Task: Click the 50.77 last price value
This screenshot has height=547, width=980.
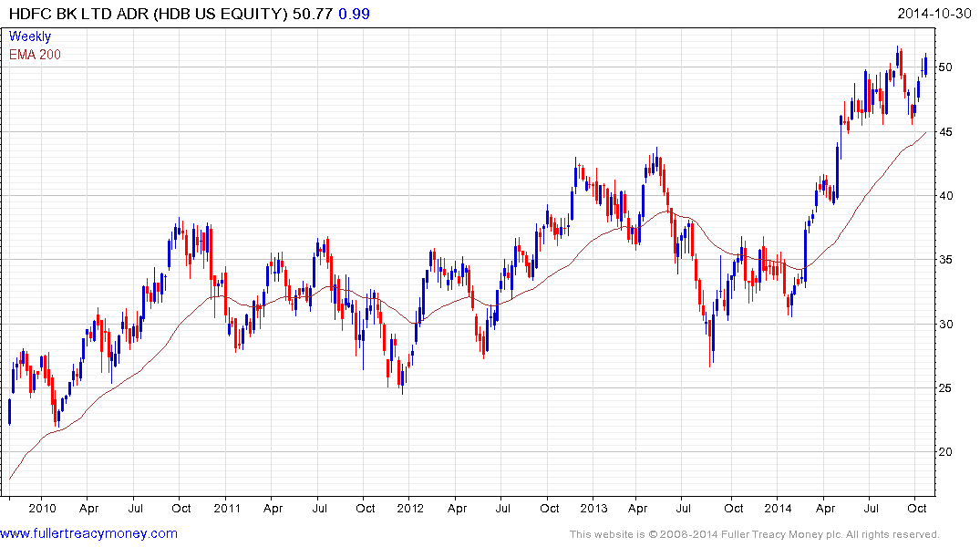Action: (313, 14)
